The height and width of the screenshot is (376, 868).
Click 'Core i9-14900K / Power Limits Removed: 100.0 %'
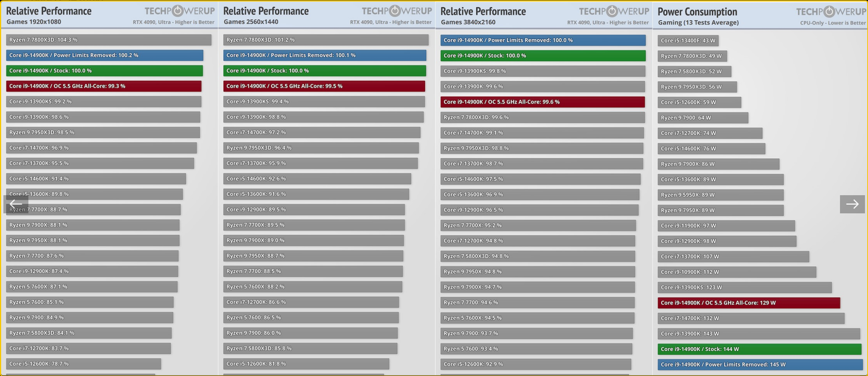tap(543, 40)
